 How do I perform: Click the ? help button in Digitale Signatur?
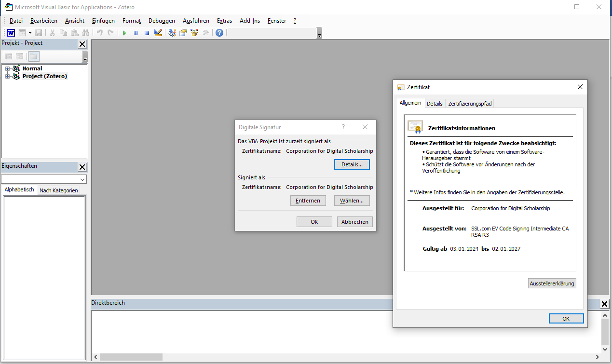coord(343,127)
